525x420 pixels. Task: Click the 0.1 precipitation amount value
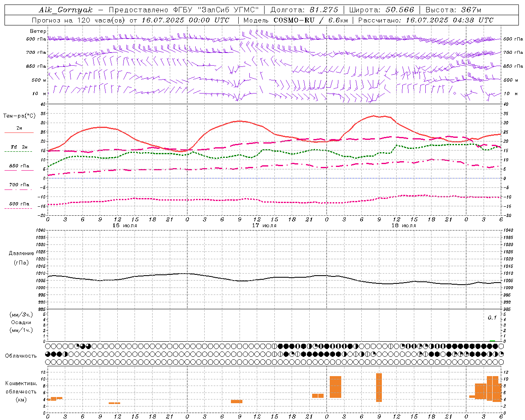(492, 318)
